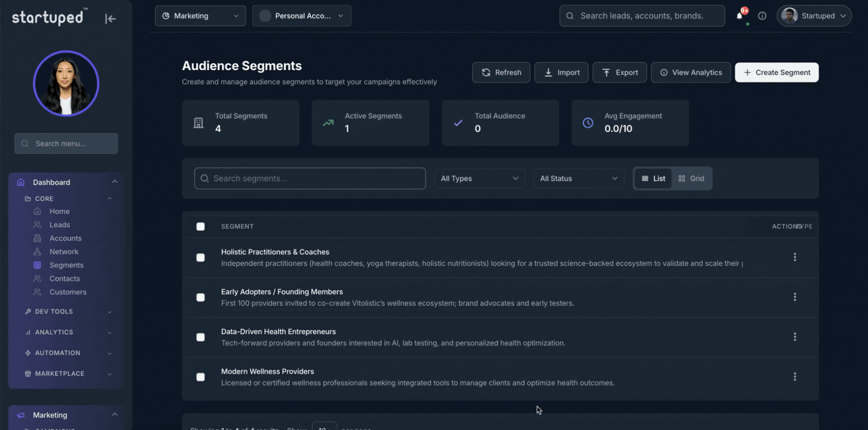Image resolution: width=868 pixels, height=430 pixels.
Task: Click the Network icon in sidebar
Action: pos(38,251)
